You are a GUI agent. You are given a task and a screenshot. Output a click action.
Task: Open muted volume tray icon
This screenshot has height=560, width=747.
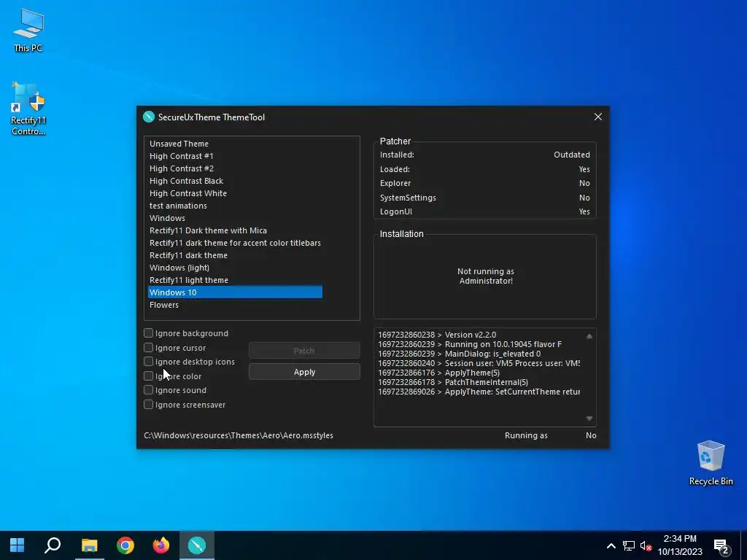coord(646,545)
